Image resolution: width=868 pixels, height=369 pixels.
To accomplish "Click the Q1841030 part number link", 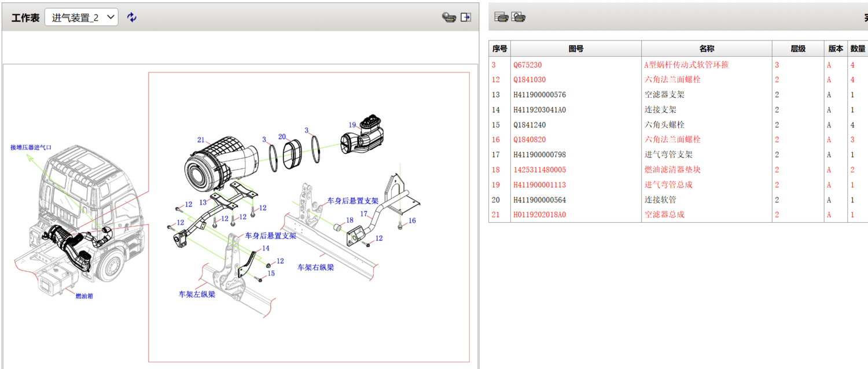I will [x=528, y=79].
